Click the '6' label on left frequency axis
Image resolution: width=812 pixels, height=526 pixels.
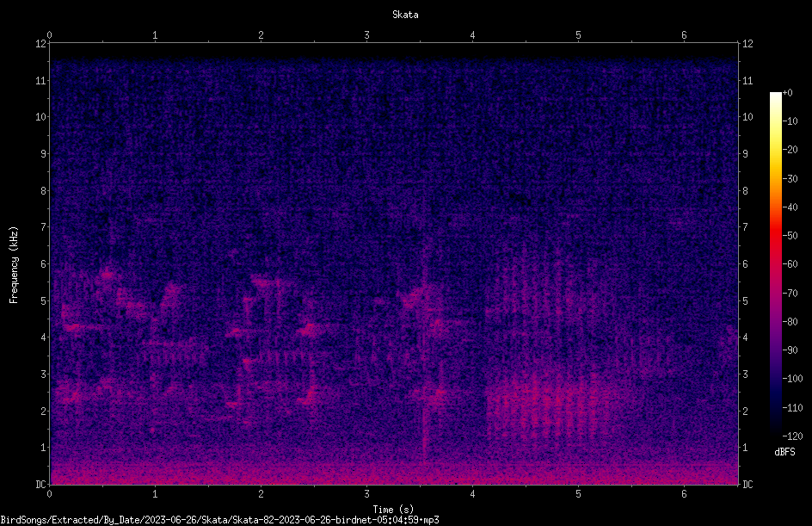coord(44,263)
